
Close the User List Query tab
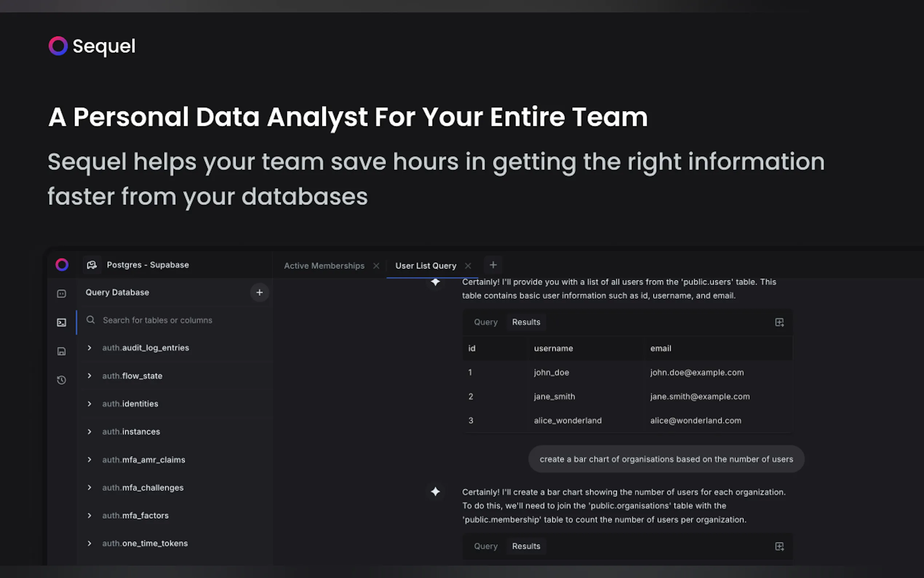(468, 266)
